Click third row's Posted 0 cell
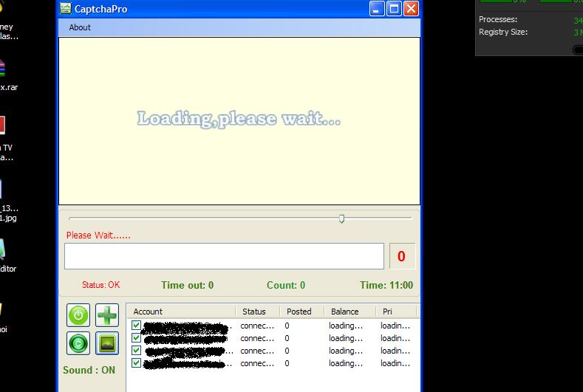583x392 pixels. pos(287,351)
